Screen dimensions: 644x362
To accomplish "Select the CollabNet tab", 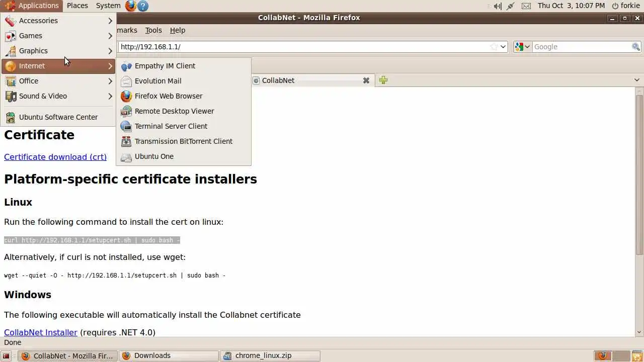I will 312,80.
